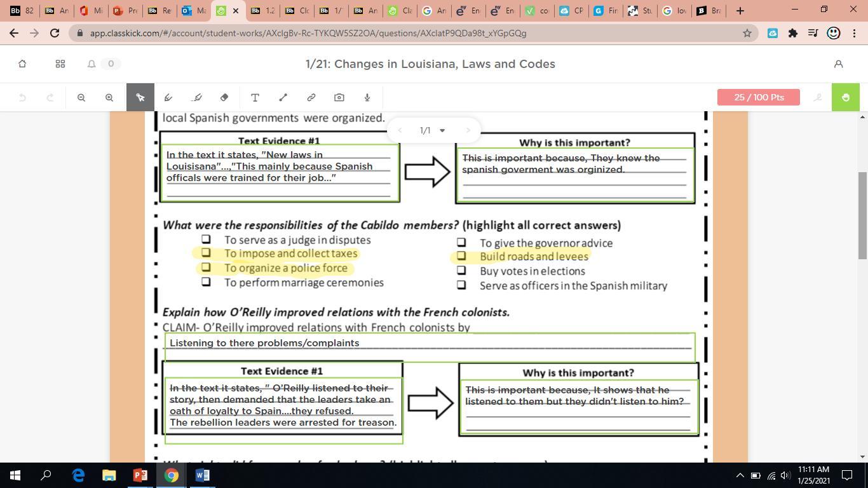Check 'To impose and collect taxes' box
Viewport: 868px width, 488px height.
(x=206, y=253)
